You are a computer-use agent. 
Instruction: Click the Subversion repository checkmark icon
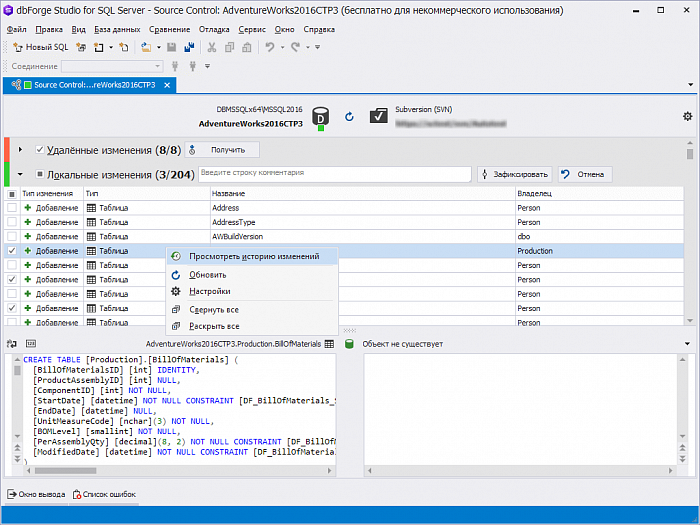pyautogui.click(x=379, y=116)
